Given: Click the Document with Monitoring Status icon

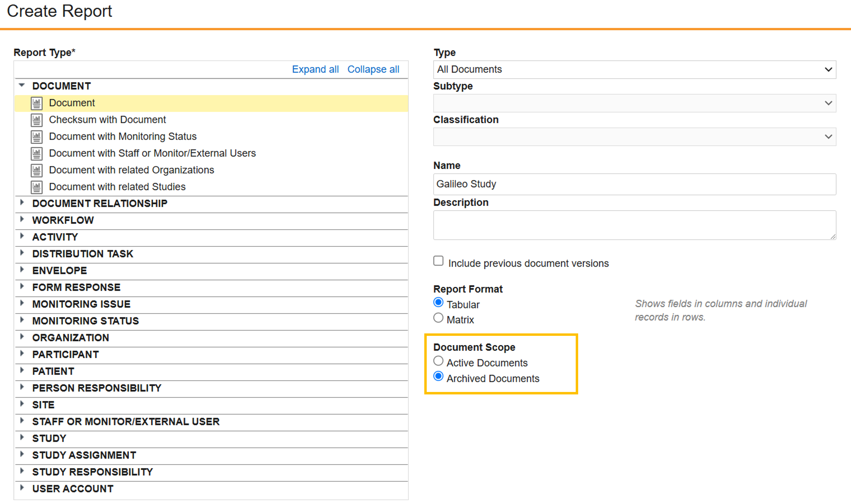Looking at the screenshot, I should (37, 136).
